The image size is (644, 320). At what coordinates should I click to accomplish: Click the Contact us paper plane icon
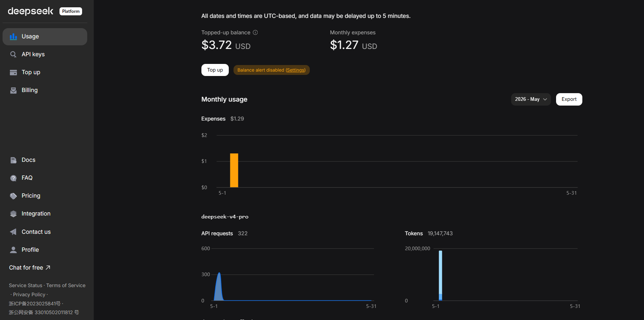(14, 232)
